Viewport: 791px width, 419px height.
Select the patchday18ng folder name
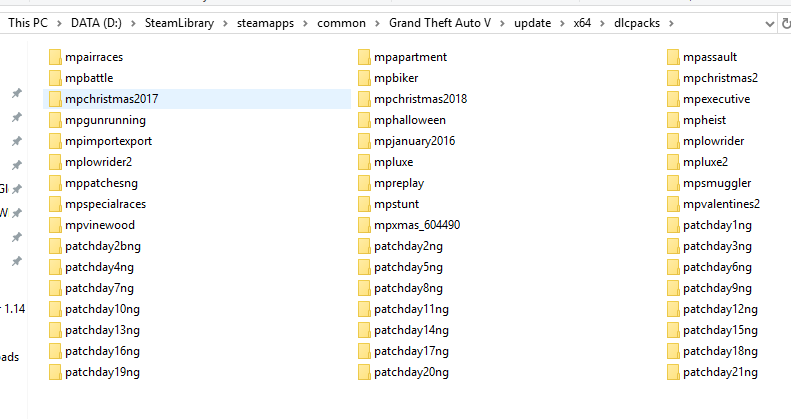click(720, 351)
